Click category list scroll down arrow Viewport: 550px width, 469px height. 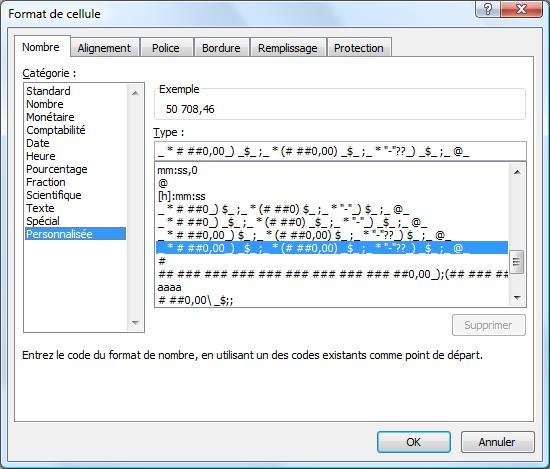(135, 323)
